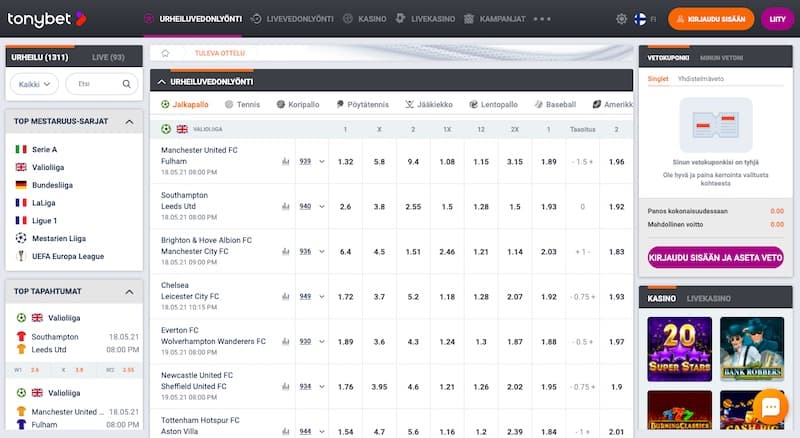Viewport: 800px width, 438px height.
Task: Click the empty betslip ticket illustration
Action: (715, 125)
